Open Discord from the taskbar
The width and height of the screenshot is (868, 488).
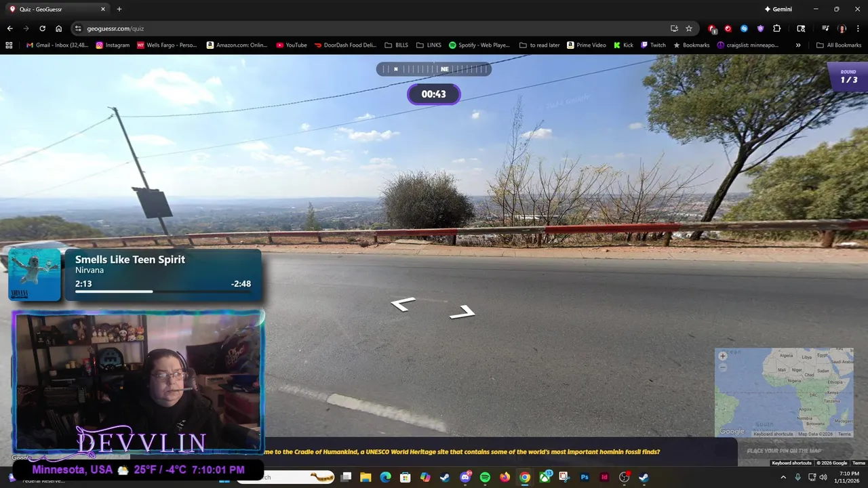[x=465, y=477]
